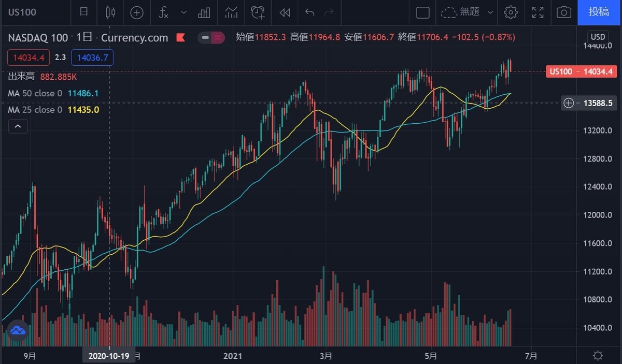This screenshot has height=364, width=622.
Task: Click the compare or add symbol plus icon
Action: pos(137,12)
